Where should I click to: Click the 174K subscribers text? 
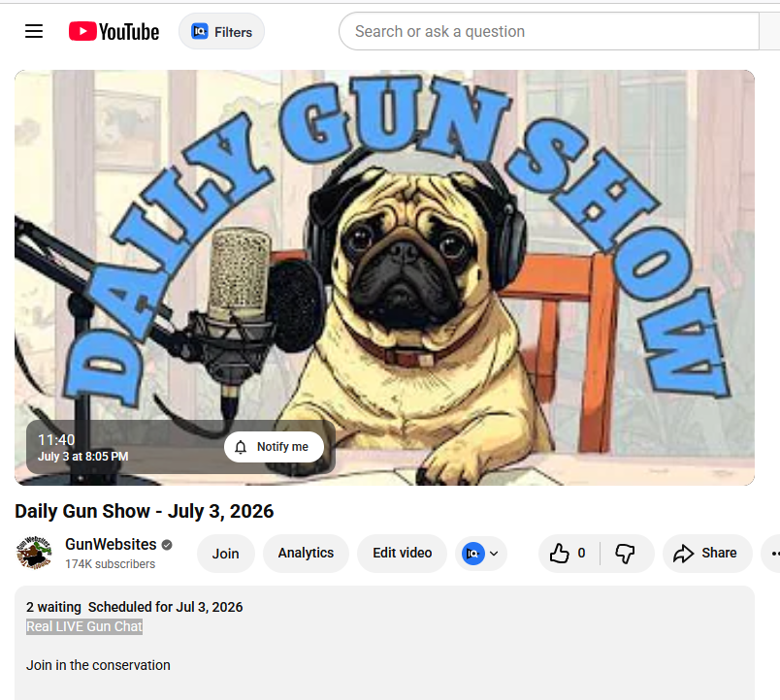click(110, 564)
